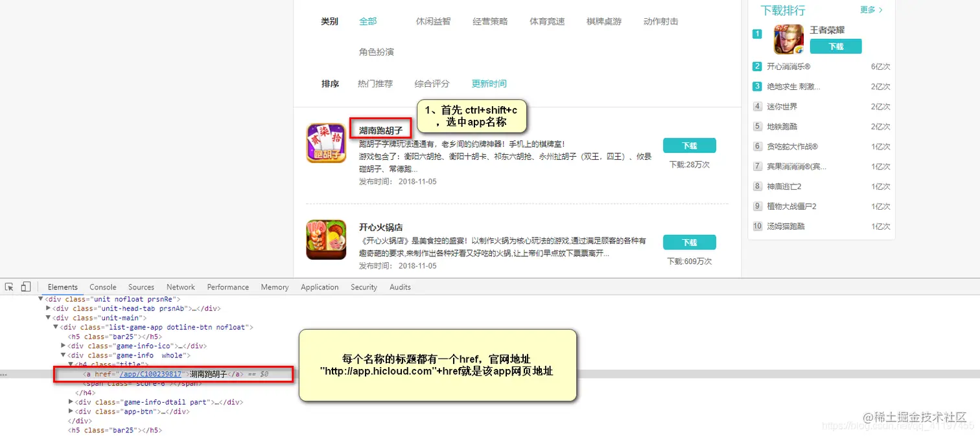The width and height of the screenshot is (980, 437).
Task: Click the /app/C100239817 href link in Elements
Action: (x=150, y=374)
